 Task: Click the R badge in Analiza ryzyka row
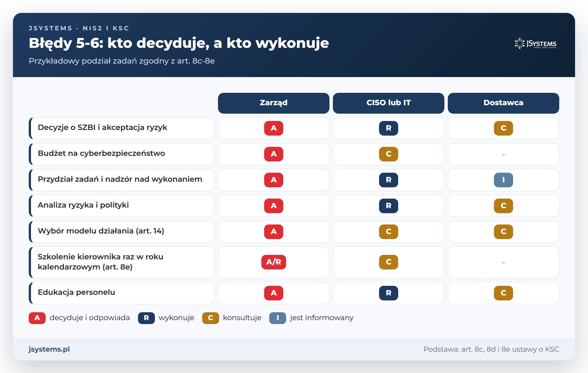388,206
